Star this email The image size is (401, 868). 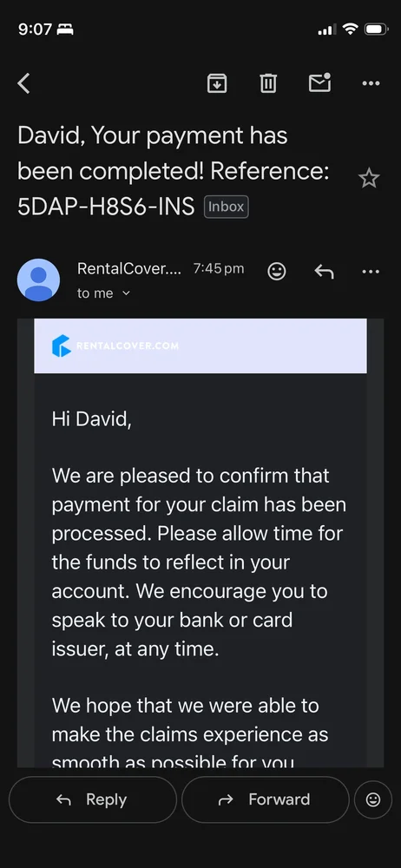(x=369, y=178)
